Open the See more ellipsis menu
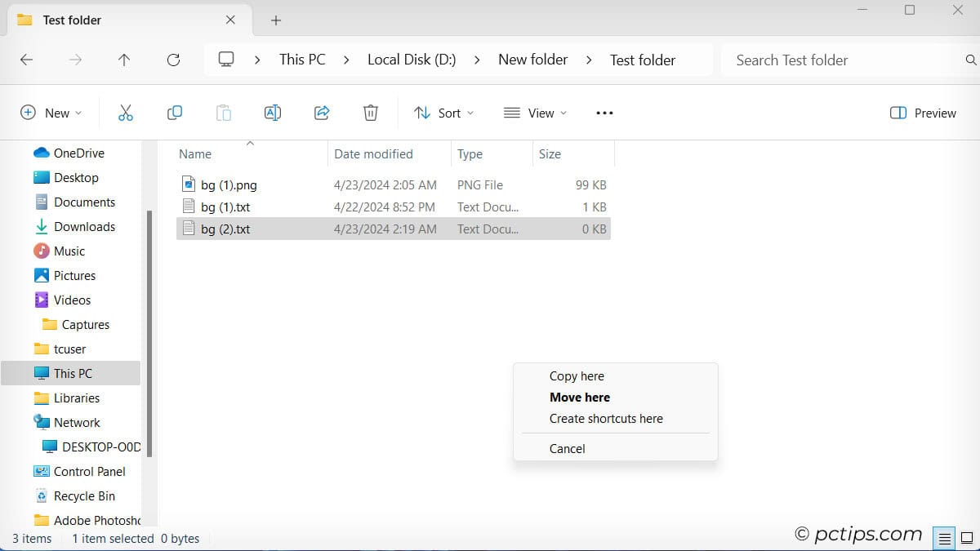 (x=604, y=113)
